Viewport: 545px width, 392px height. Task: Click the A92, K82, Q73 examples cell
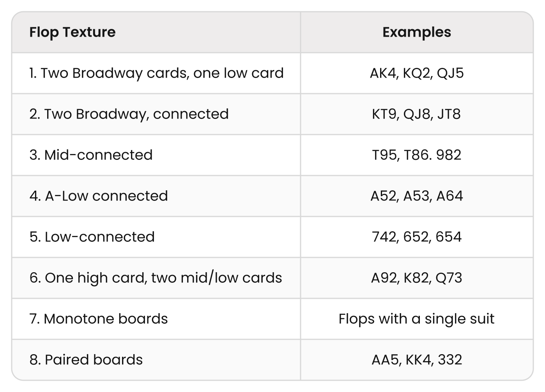tap(417, 278)
